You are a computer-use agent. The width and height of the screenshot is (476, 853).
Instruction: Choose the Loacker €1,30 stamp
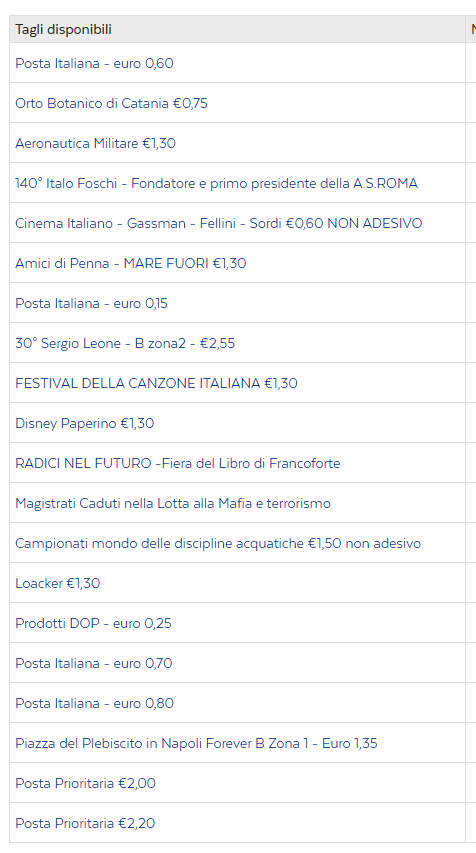tap(58, 583)
